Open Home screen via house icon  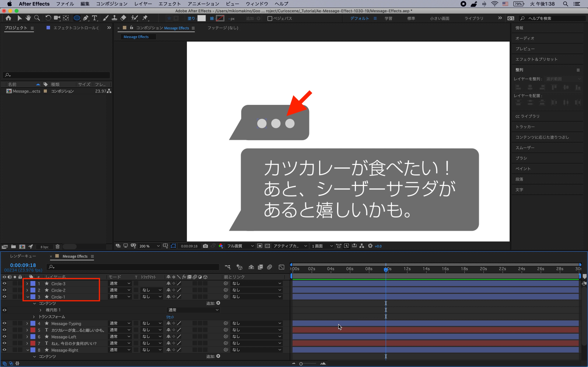(8, 18)
